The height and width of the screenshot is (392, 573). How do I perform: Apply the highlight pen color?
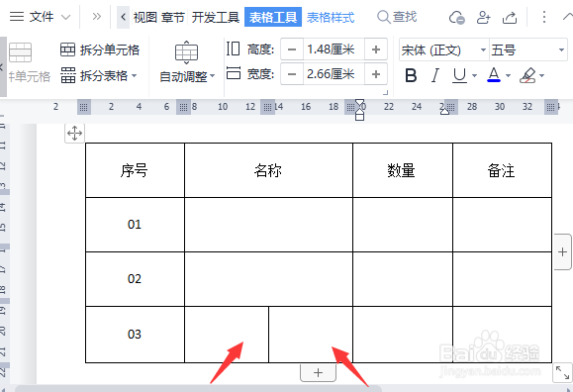tap(527, 75)
